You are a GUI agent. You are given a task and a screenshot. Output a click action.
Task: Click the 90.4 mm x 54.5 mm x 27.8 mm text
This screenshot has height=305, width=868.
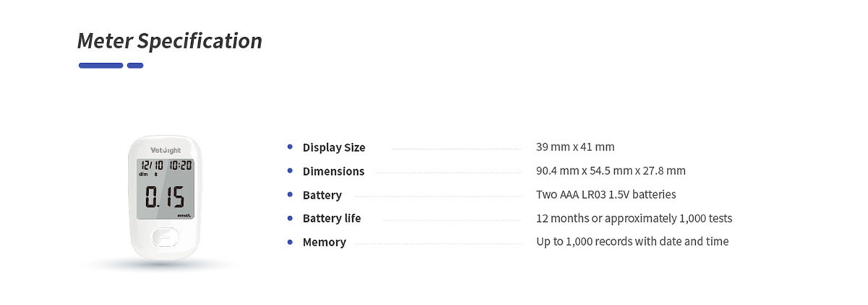pyautogui.click(x=610, y=171)
